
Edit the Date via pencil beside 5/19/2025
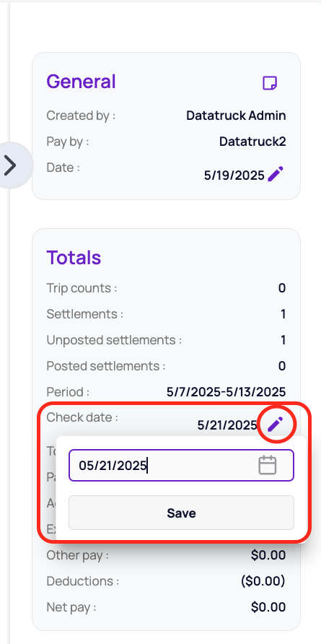point(276,174)
